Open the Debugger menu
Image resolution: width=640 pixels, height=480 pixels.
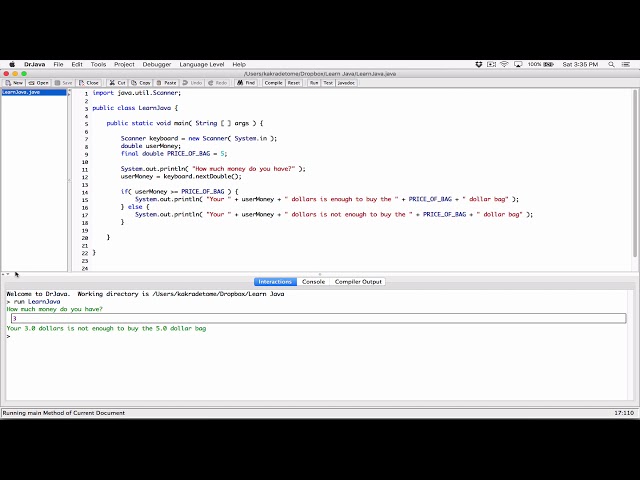click(157, 64)
